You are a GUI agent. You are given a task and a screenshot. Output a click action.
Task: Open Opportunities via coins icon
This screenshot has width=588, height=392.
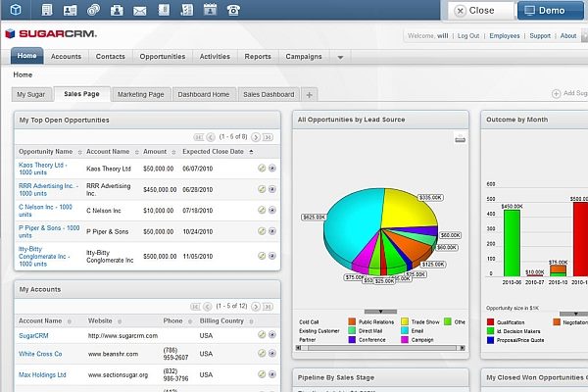[x=93, y=10]
